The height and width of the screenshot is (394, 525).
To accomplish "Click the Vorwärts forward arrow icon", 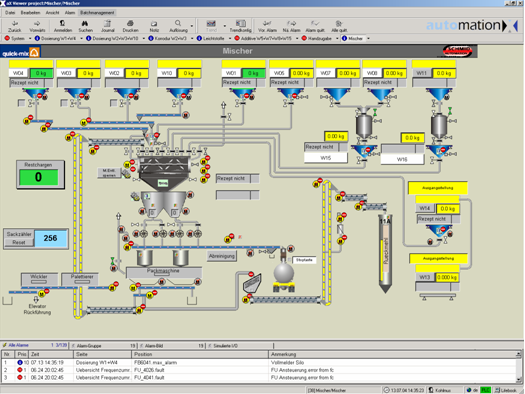I will point(37,23).
